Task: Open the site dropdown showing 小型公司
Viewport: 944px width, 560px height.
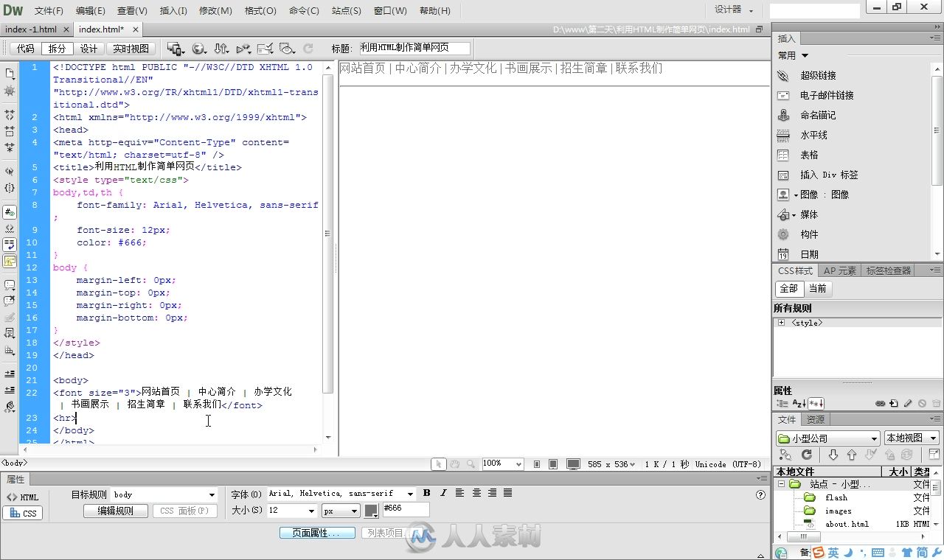Action: pos(827,438)
